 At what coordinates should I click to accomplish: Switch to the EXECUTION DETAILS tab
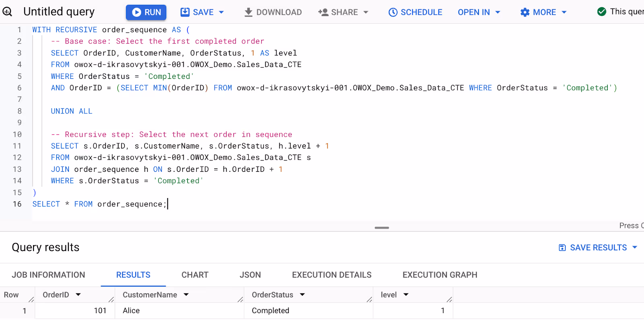click(332, 275)
